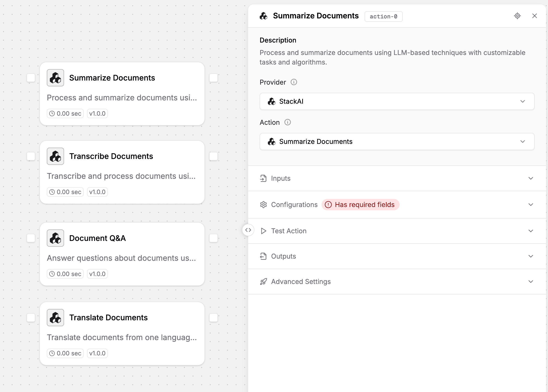Click the Document Q&A node icon
The height and width of the screenshot is (392, 548).
click(55, 238)
